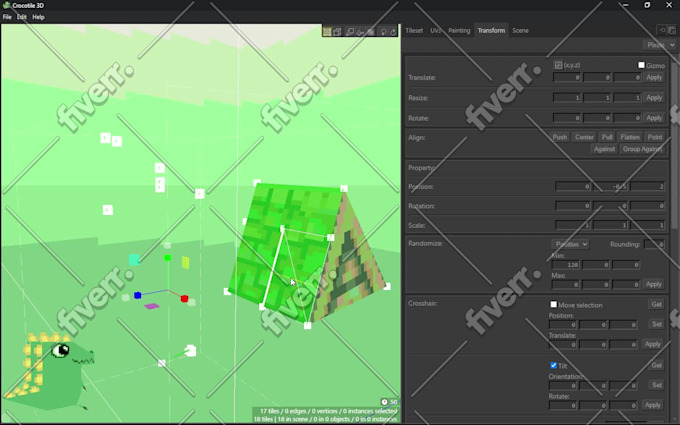Apply the Resize values

click(654, 98)
